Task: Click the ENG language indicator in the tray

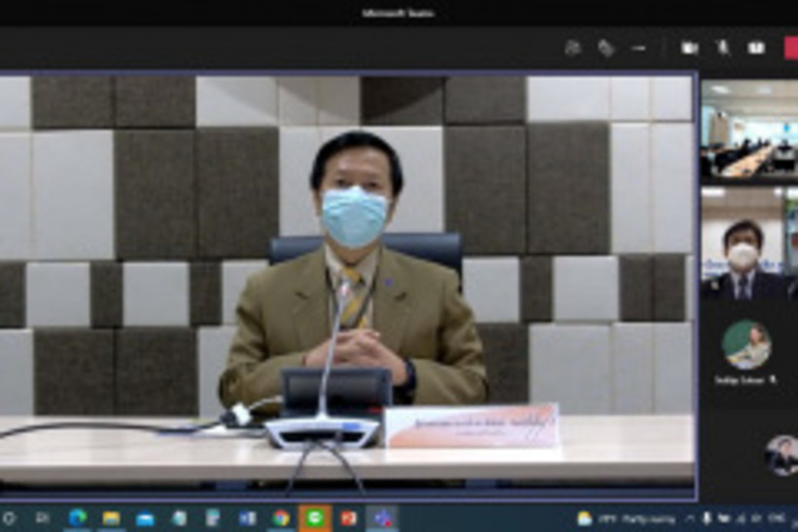Action: [777, 518]
